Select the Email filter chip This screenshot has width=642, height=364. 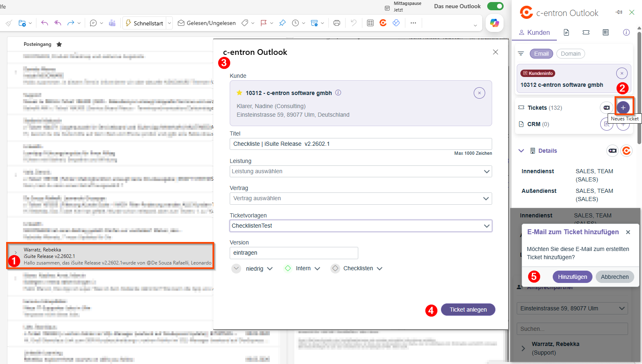tap(541, 54)
